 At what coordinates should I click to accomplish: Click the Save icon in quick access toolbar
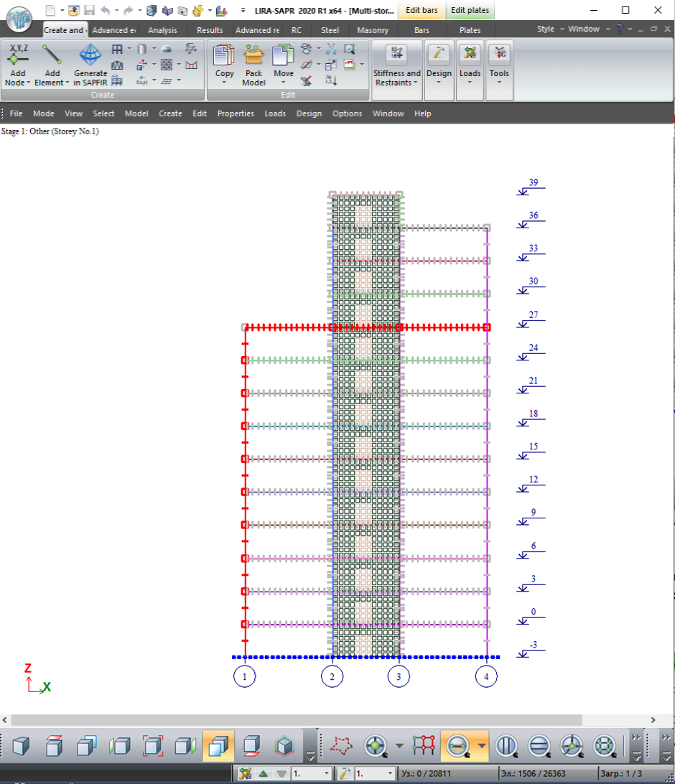click(x=90, y=11)
